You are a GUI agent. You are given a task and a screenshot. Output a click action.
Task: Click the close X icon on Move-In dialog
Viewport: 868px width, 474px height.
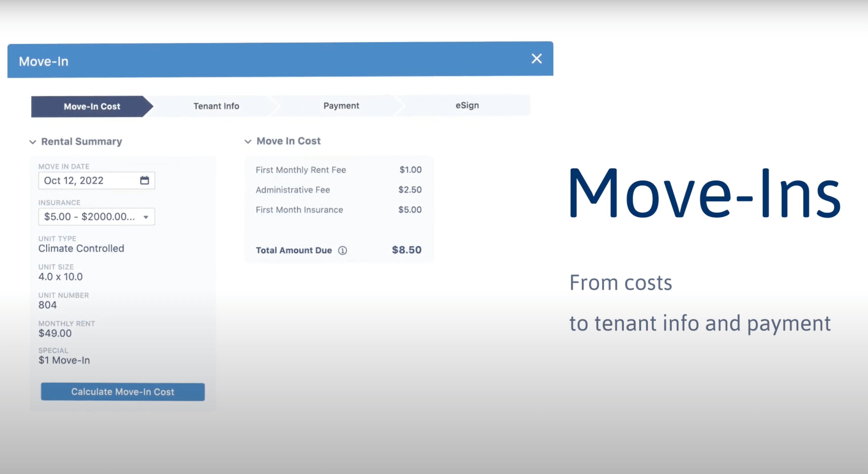535,58
